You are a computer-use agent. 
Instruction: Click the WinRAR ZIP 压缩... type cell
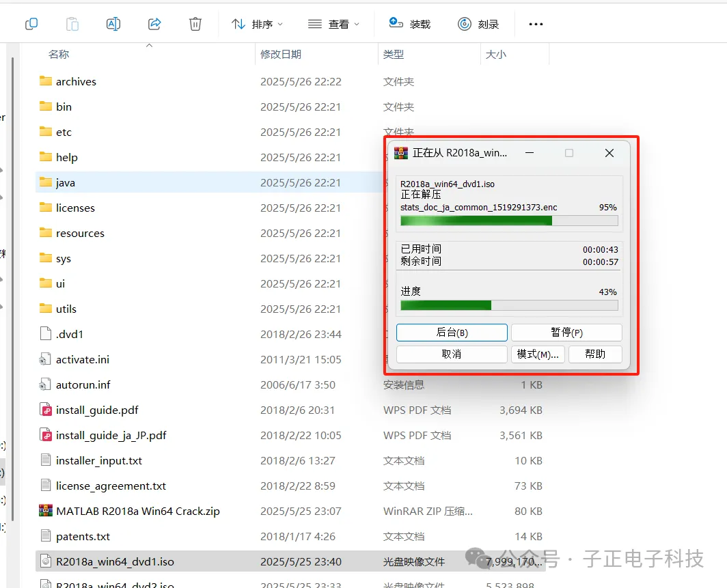[428, 511]
